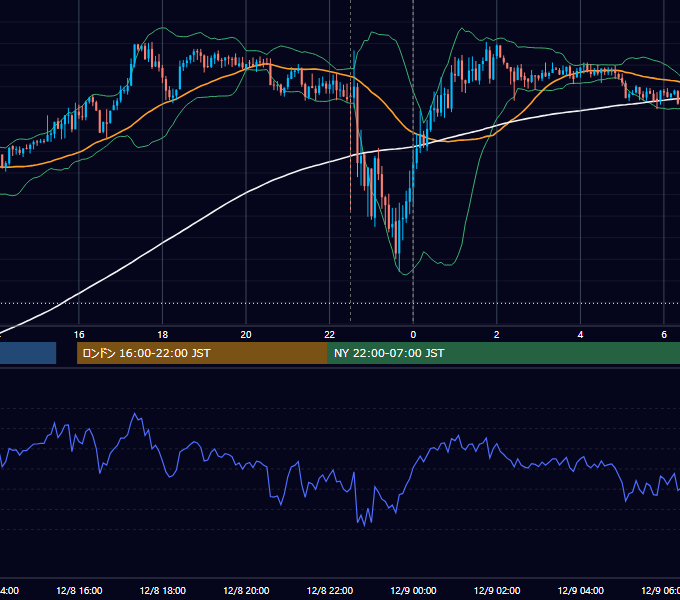
Task: Click the 12/9 04:00 label on lower axis
Action: 581,591
